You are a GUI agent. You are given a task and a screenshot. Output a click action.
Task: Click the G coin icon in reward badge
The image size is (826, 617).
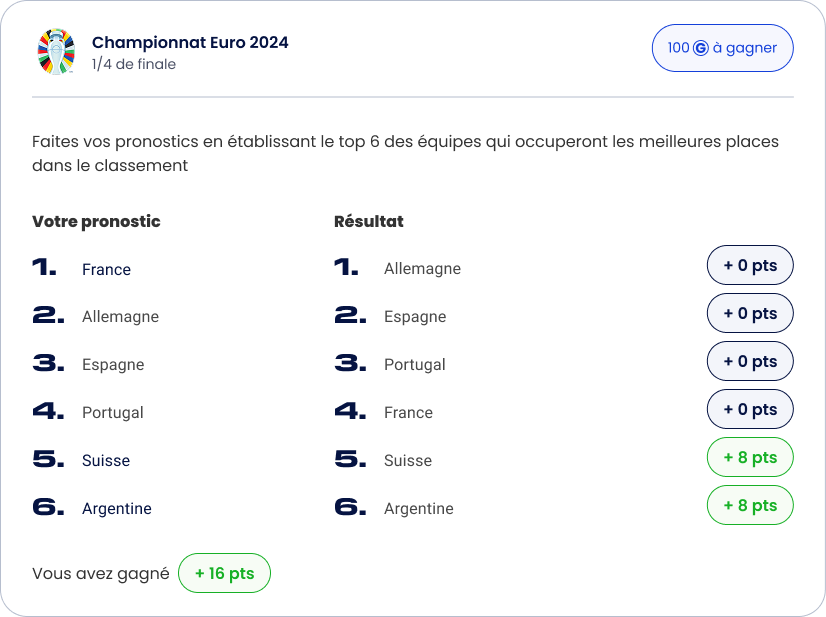click(x=701, y=48)
